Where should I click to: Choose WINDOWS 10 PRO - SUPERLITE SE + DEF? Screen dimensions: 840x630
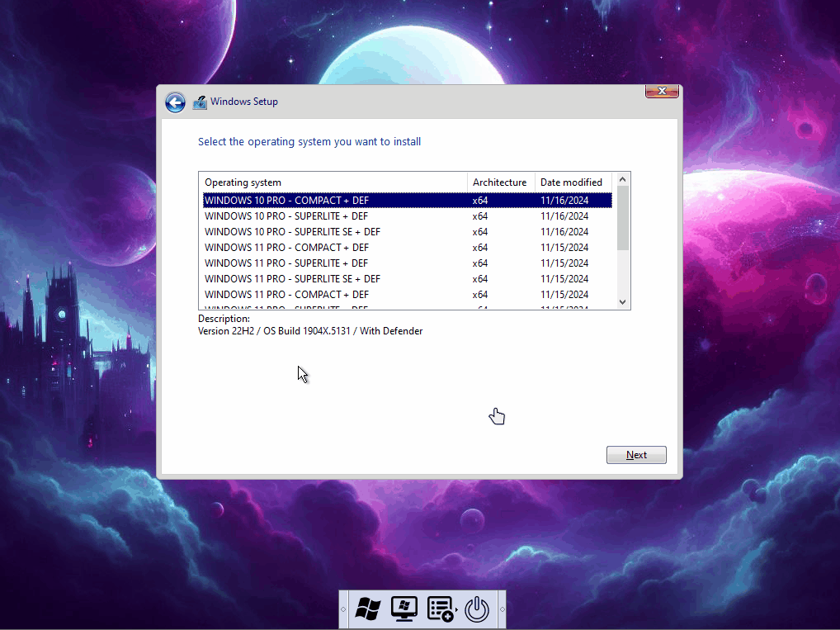[x=292, y=231]
